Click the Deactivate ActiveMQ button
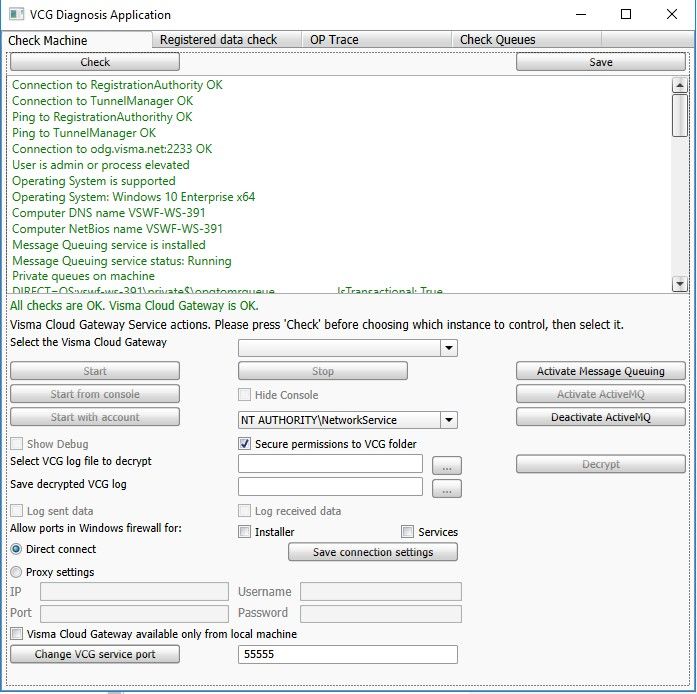This screenshot has height=694, width=697. (601, 417)
